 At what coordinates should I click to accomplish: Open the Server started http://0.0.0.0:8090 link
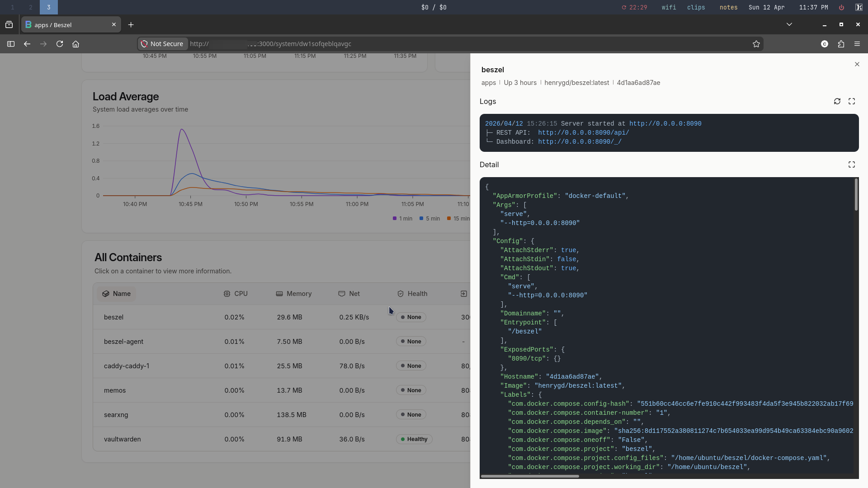coord(665,124)
